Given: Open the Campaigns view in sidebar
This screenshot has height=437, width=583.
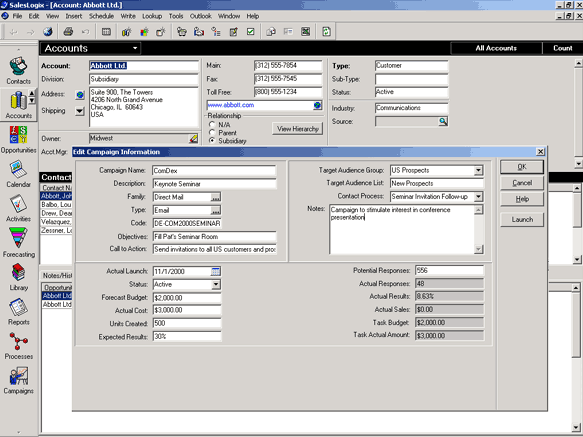Looking at the screenshot, I should (x=18, y=380).
